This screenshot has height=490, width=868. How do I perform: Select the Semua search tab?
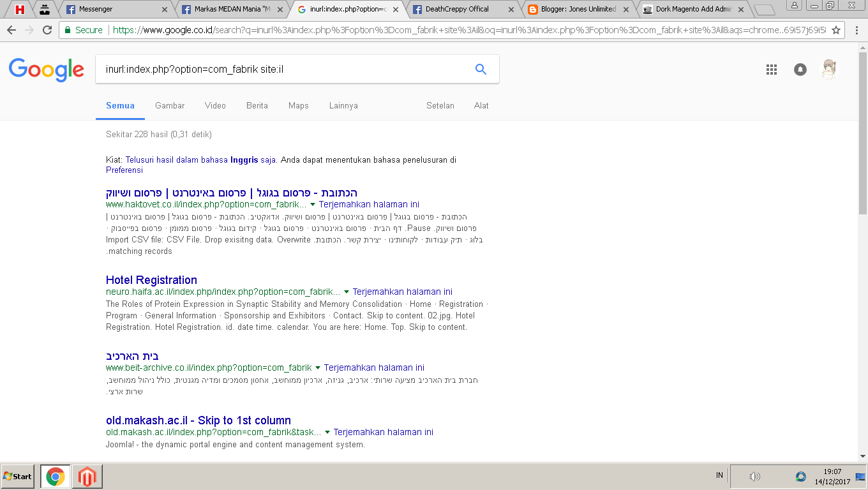(120, 106)
